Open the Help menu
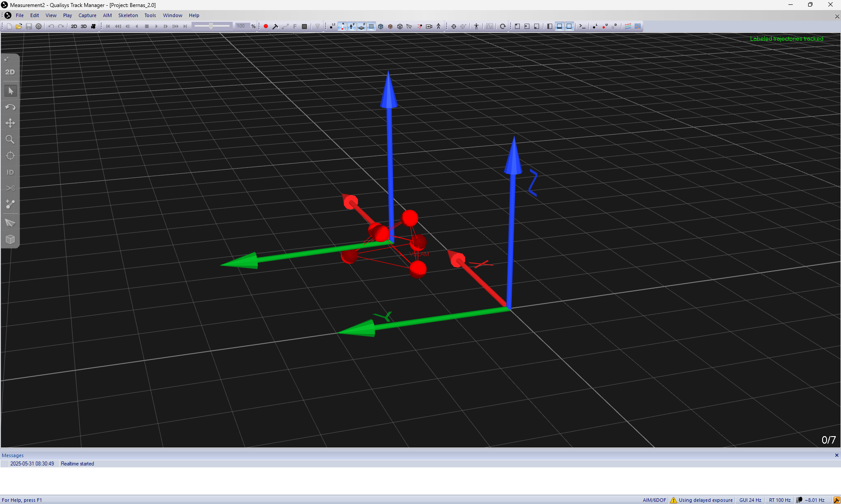 click(x=194, y=15)
